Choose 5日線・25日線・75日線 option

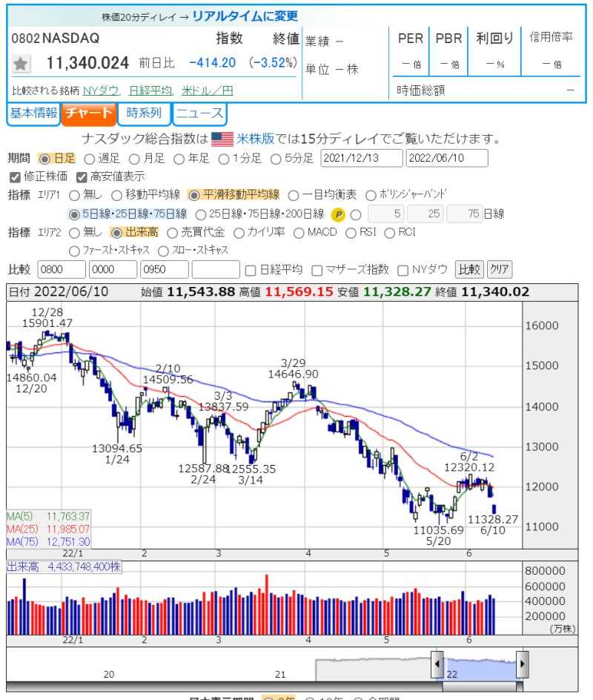[x=73, y=215]
